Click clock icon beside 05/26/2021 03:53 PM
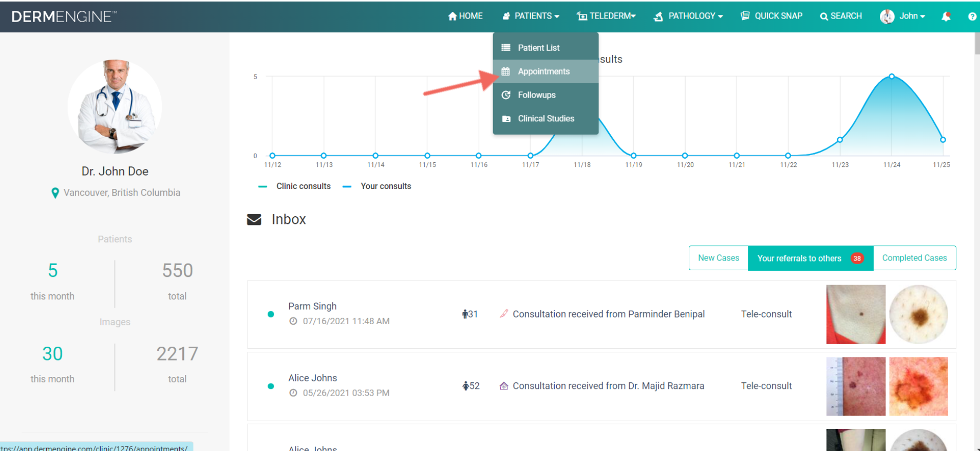This screenshot has height=451, width=980. pyautogui.click(x=293, y=393)
